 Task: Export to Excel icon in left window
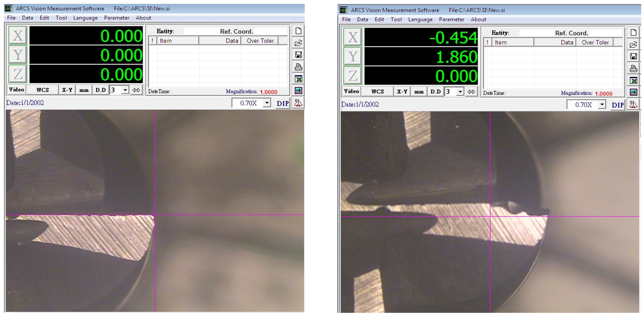[298, 79]
